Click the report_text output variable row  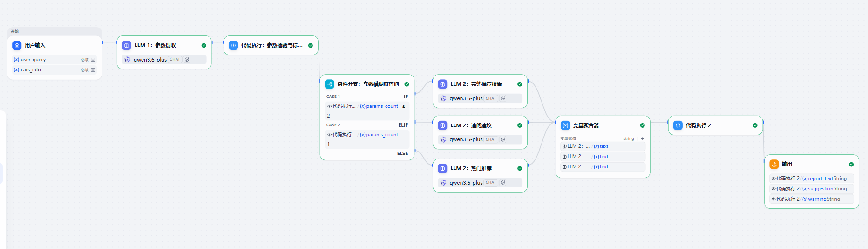tap(811, 179)
